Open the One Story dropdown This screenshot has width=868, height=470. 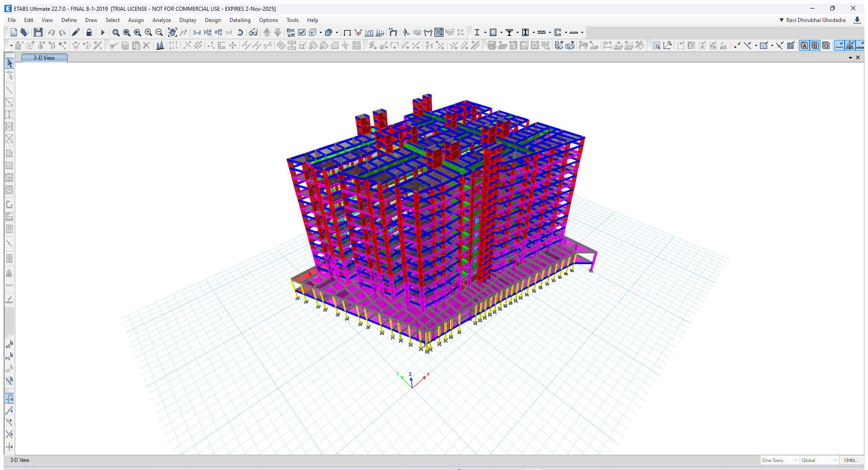(780, 460)
